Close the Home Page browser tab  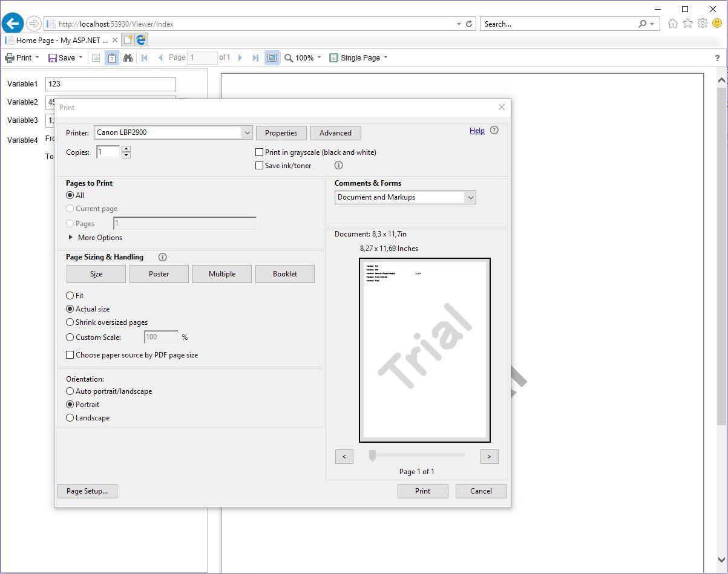click(115, 41)
